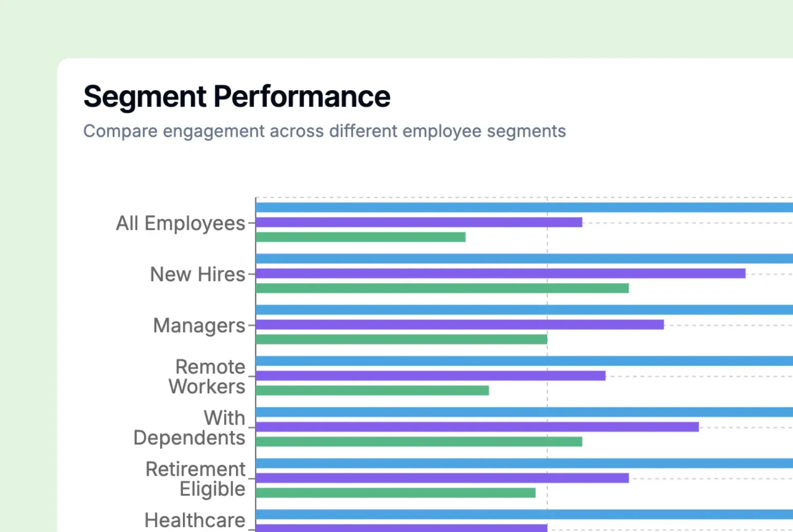Image resolution: width=793 pixels, height=532 pixels.
Task: Click the purple bar for All Employees
Action: click(x=419, y=222)
